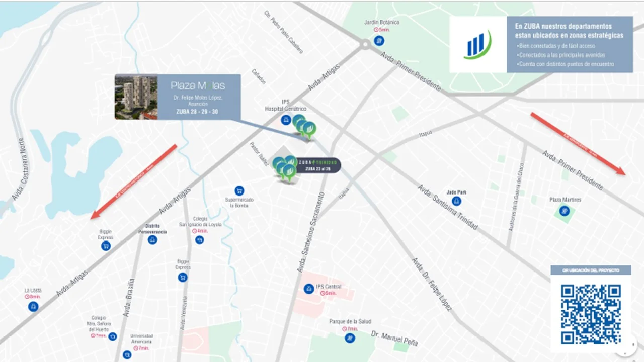Screen dimensions: 644x362
Task: Click the IPS Central hospital icon
Action: (x=308, y=289)
